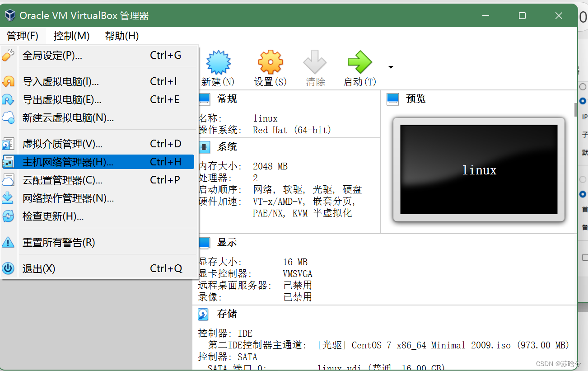Click the import icon beside 导入虚拟电脑(I)

click(x=8, y=81)
